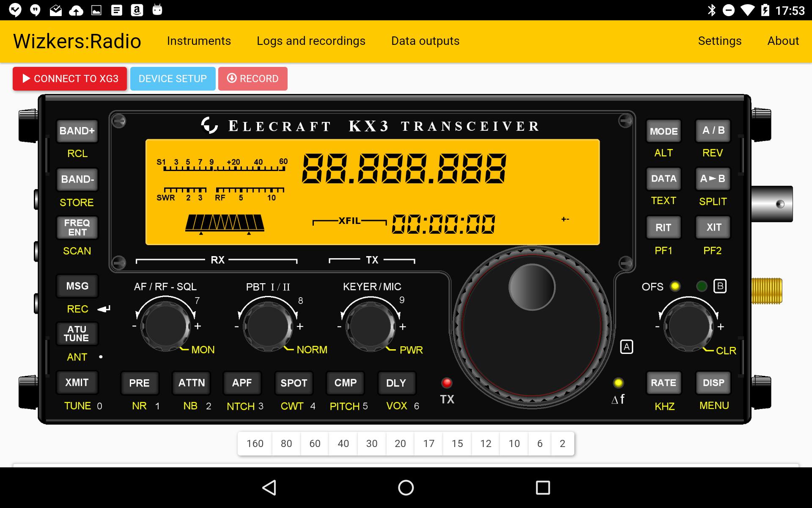This screenshot has height=508, width=812.
Task: Select the 20 meter band
Action: [x=400, y=444]
